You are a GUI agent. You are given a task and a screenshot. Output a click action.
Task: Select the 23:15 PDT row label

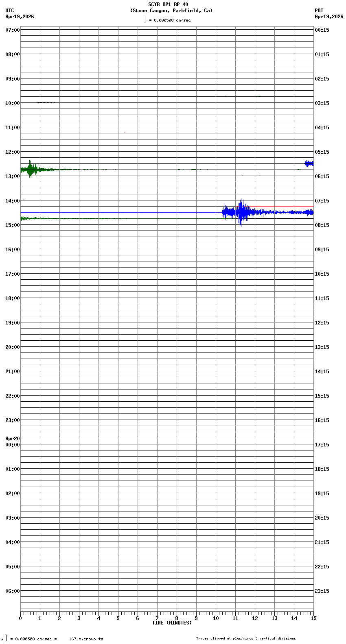[322, 591]
